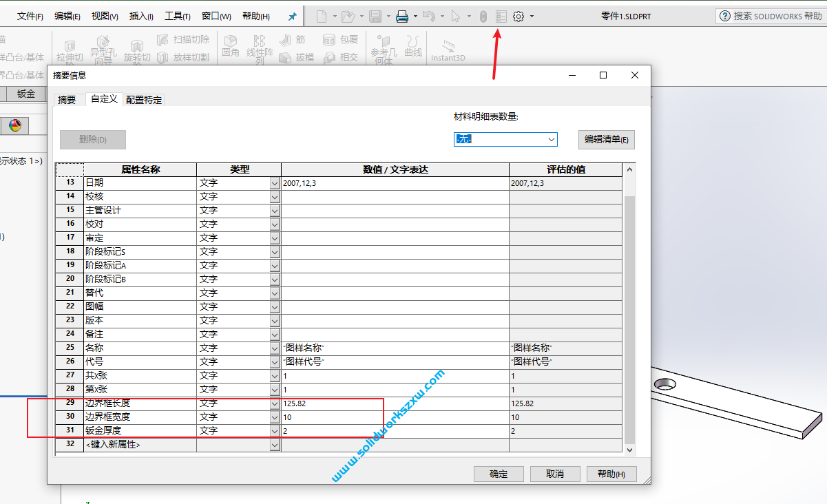The image size is (827, 504).
Task: Toggle Instant3D mode
Action: click(448, 48)
